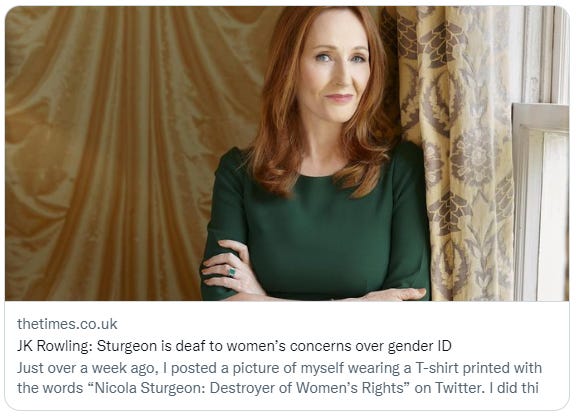Click the dark green dress in the photo
577x419 pixels.
[x=316, y=228]
